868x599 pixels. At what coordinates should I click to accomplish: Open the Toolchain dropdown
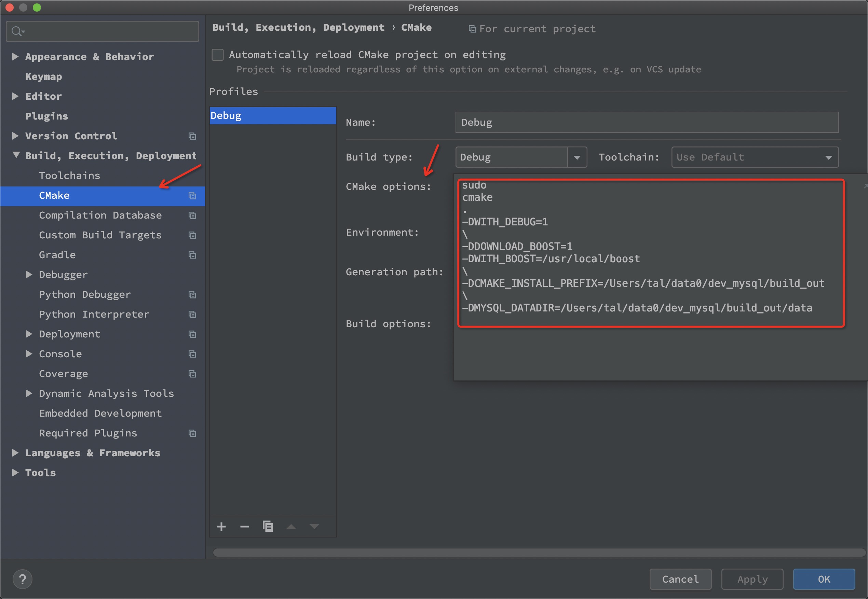[x=755, y=157]
